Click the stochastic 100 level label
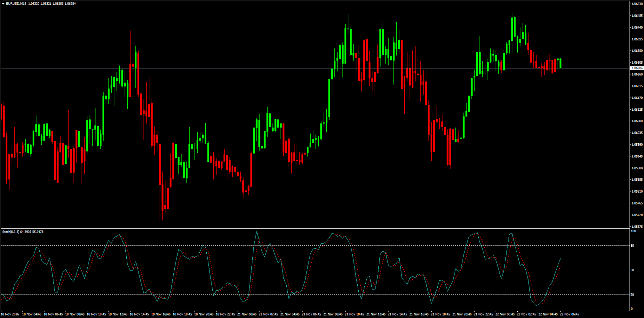The height and width of the screenshot is (318, 644). [633, 231]
